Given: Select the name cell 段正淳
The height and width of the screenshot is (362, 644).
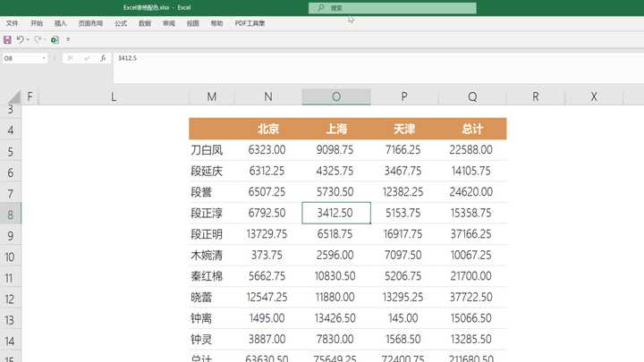Looking at the screenshot, I should (x=211, y=213).
